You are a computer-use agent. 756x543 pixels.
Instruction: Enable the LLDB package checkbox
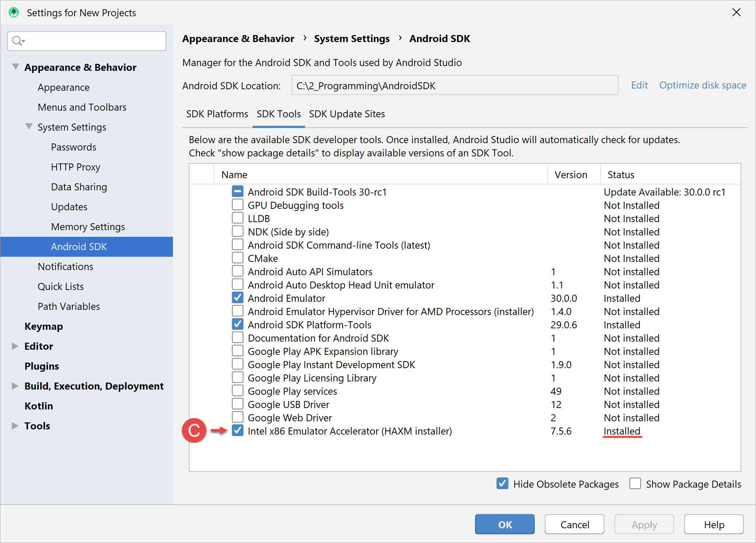238,218
